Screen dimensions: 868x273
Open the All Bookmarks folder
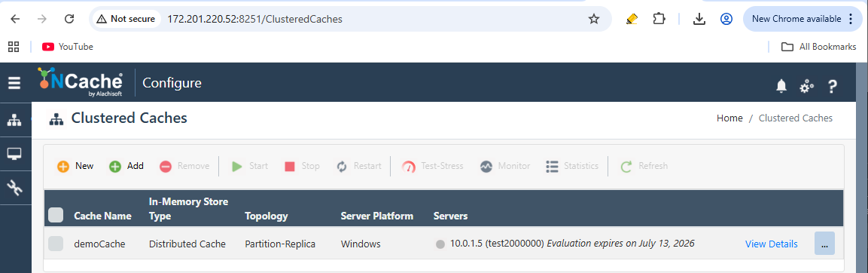tap(819, 47)
